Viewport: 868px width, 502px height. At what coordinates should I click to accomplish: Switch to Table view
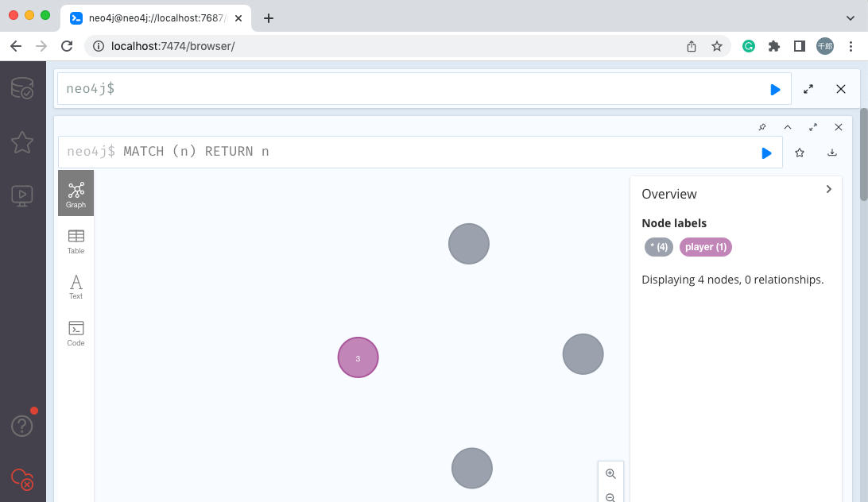(x=76, y=241)
